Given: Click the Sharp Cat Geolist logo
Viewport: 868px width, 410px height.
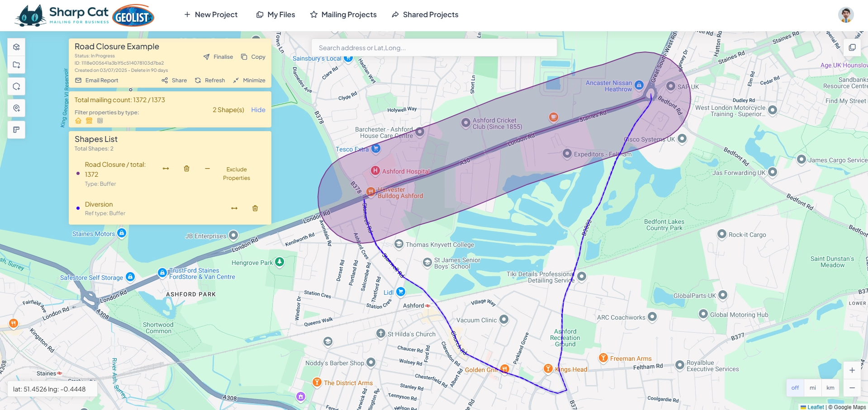Looking at the screenshot, I should pos(84,15).
